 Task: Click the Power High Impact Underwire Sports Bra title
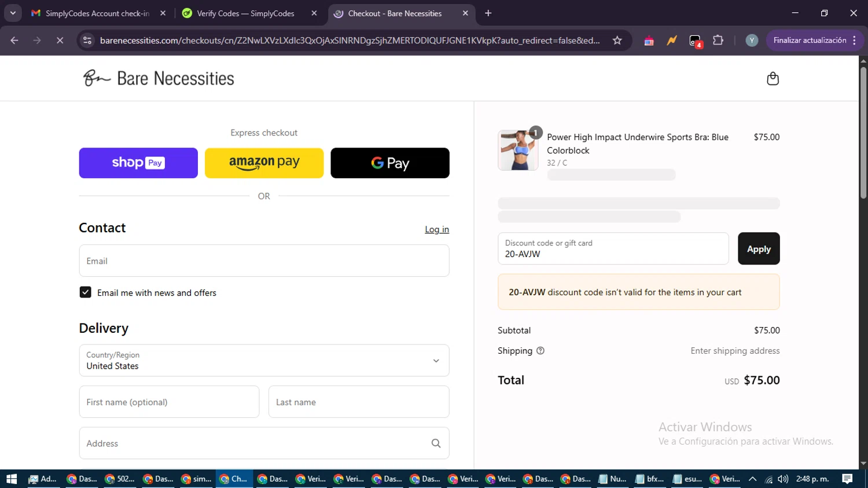coord(638,144)
